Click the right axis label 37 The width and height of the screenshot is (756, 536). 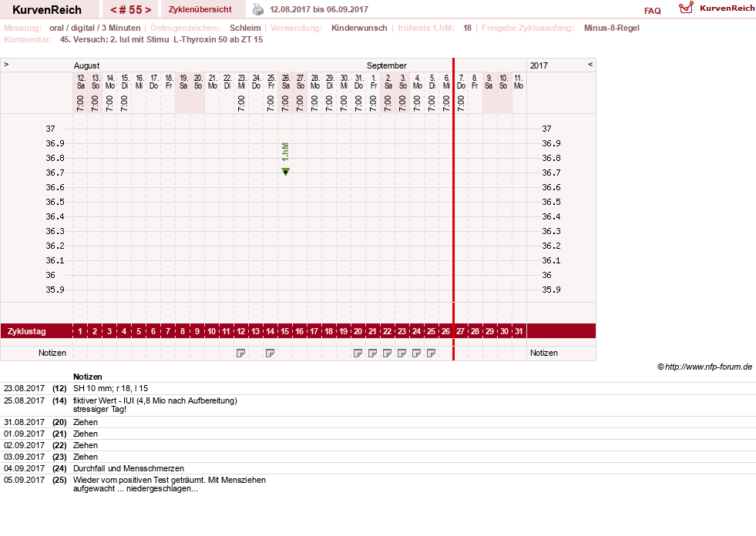pos(546,129)
